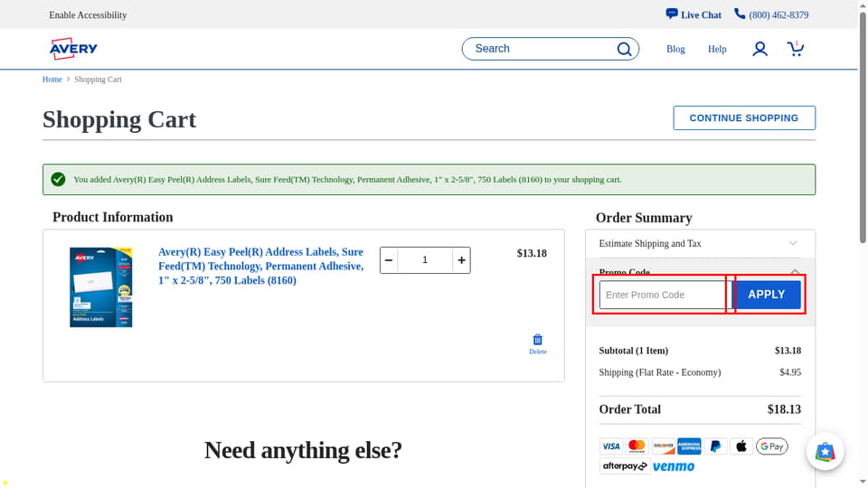Expand Estimate Shipping and Tax section

coord(700,243)
